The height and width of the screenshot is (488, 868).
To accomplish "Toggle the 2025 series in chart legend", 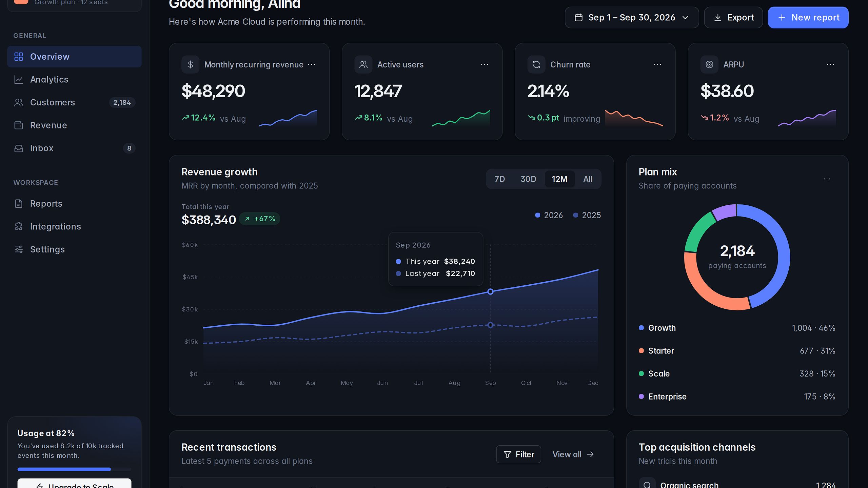I will tap(587, 215).
